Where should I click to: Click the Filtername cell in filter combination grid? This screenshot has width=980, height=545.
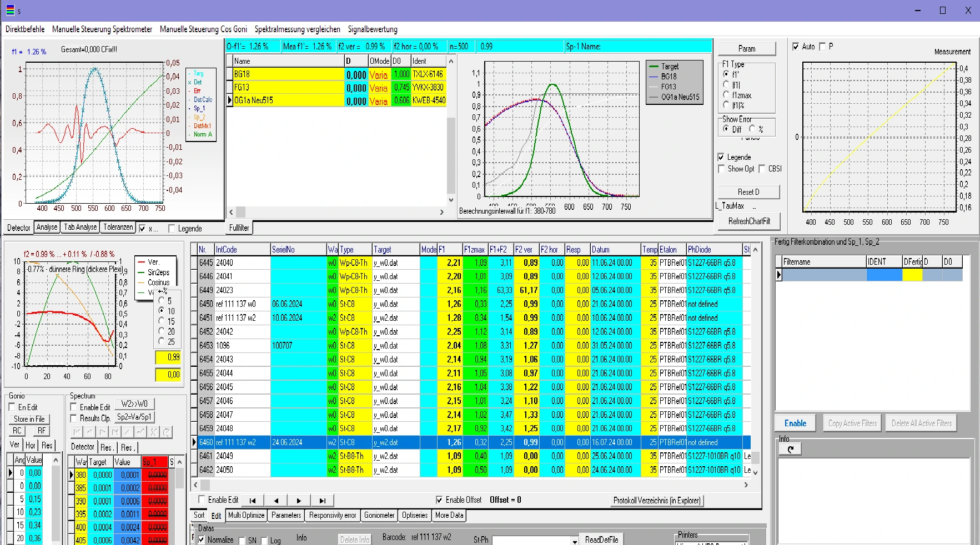(x=824, y=275)
